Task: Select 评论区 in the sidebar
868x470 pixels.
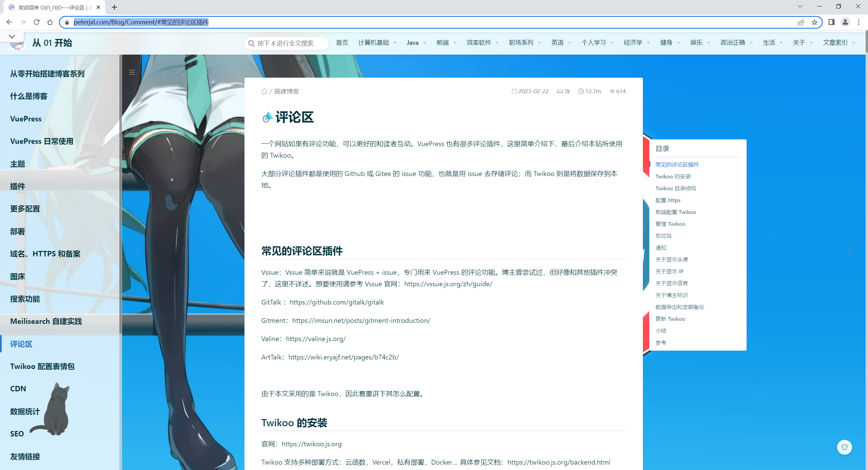Action: [21, 344]
